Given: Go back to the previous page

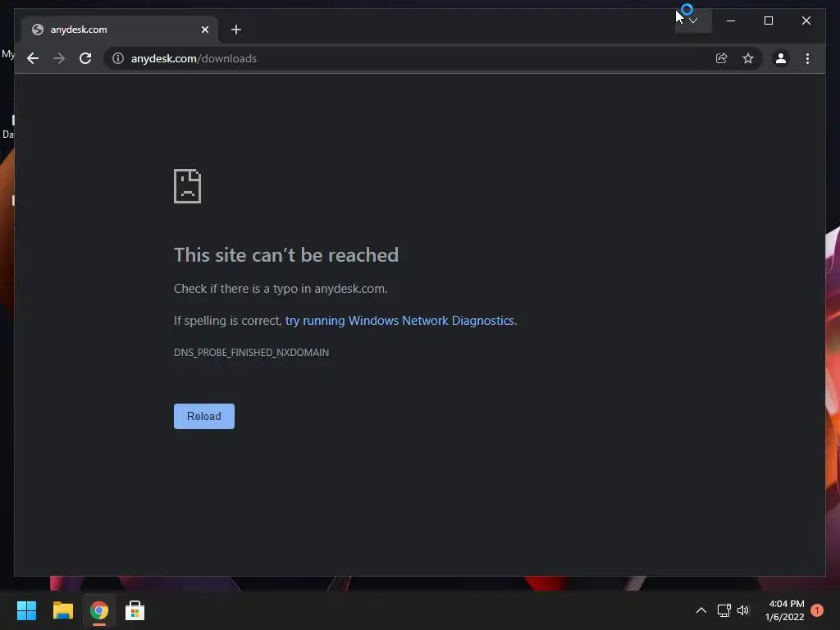Looking at the screenshot, I should (33, 58).
